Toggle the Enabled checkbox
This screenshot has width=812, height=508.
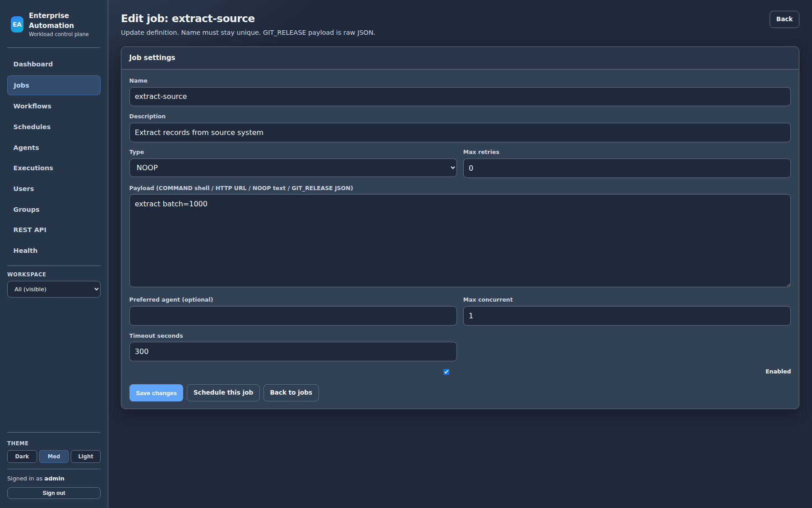(446, 372)
